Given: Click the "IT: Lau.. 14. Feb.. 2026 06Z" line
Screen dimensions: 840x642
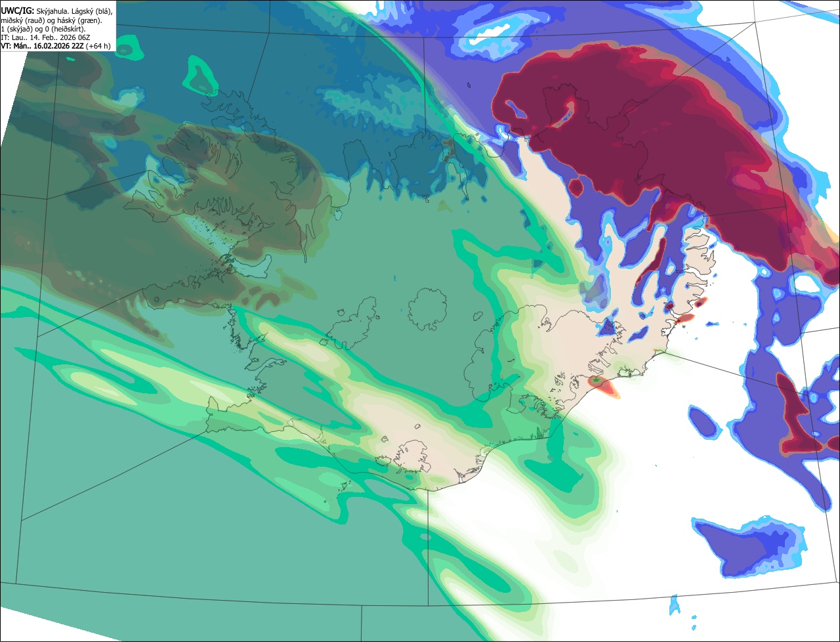Looking at the screenshot, I should (45, 38).
